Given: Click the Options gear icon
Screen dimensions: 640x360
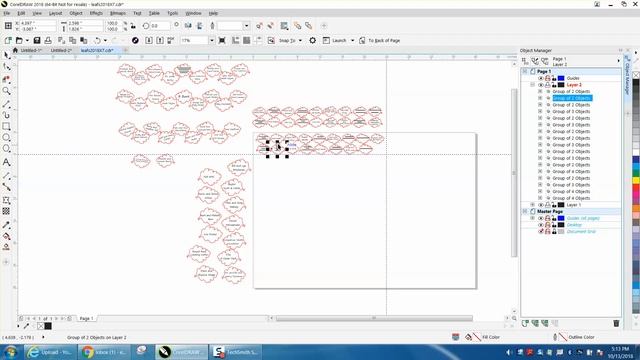Looking at the screenshot, I should (x=312, y=40).
